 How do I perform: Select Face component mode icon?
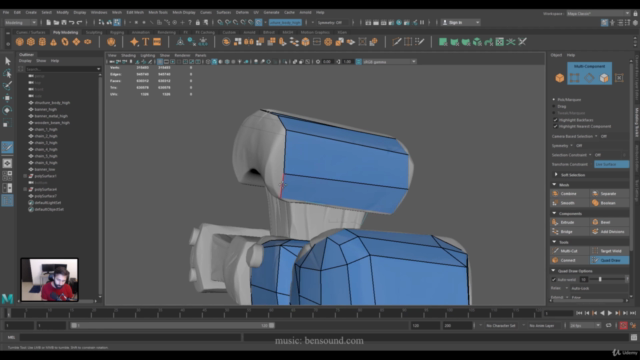[x=604, y=78]
